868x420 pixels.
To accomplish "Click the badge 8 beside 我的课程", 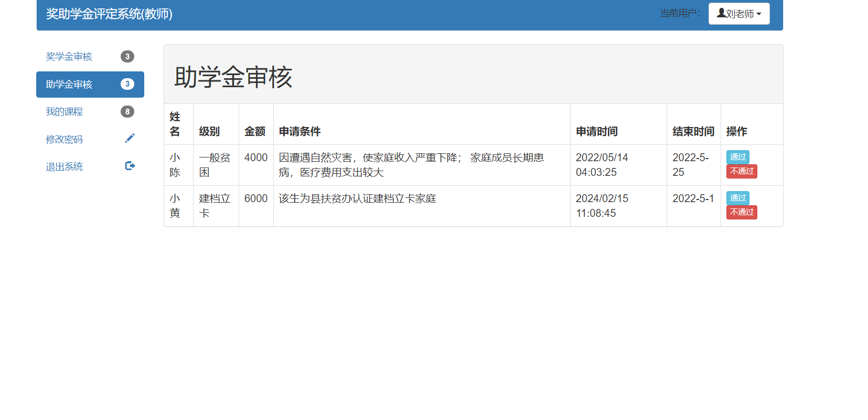I will [x=127, y=111].
